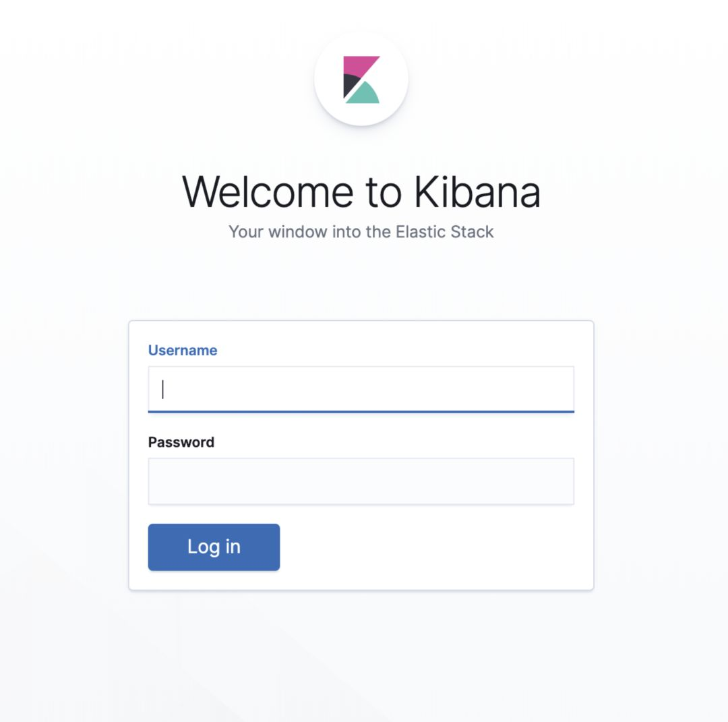Screen dimensions: 728x722
Task: Click the word Welcome in the heading
Action: [x=268, y=191]
